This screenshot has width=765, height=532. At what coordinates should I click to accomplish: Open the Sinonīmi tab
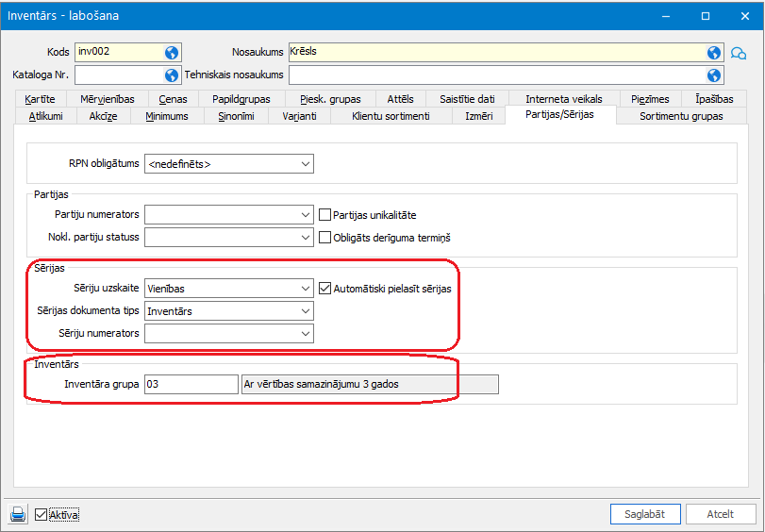(x=236, y=116)
